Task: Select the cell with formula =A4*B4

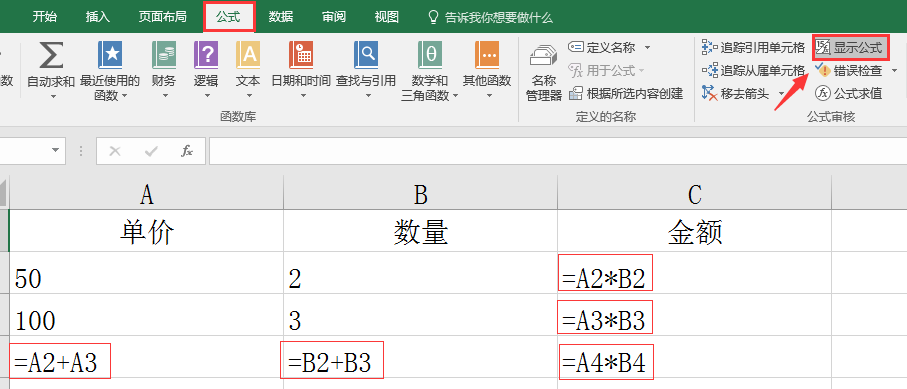Action: (695, 357)
